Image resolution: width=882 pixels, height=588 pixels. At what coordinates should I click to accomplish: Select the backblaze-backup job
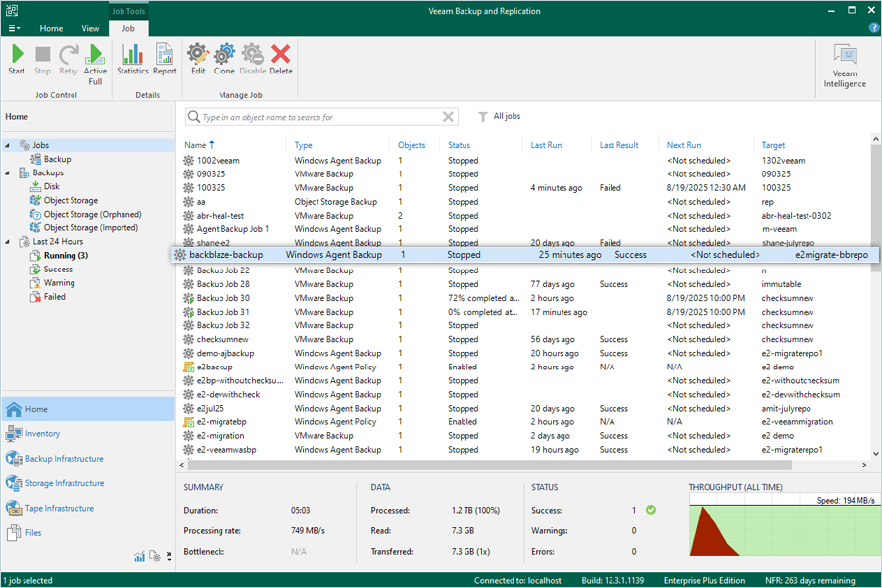point(523,255)
